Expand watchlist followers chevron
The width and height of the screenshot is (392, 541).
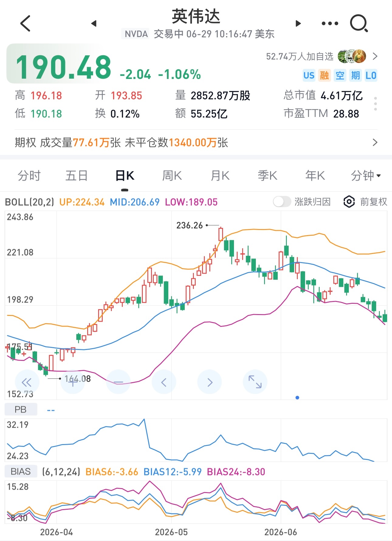(375, 56)
